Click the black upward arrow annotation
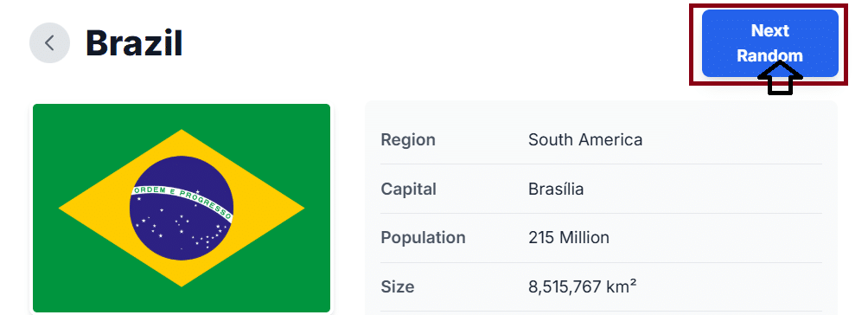The width and height of the screenshot is (868, 315). 780,78
